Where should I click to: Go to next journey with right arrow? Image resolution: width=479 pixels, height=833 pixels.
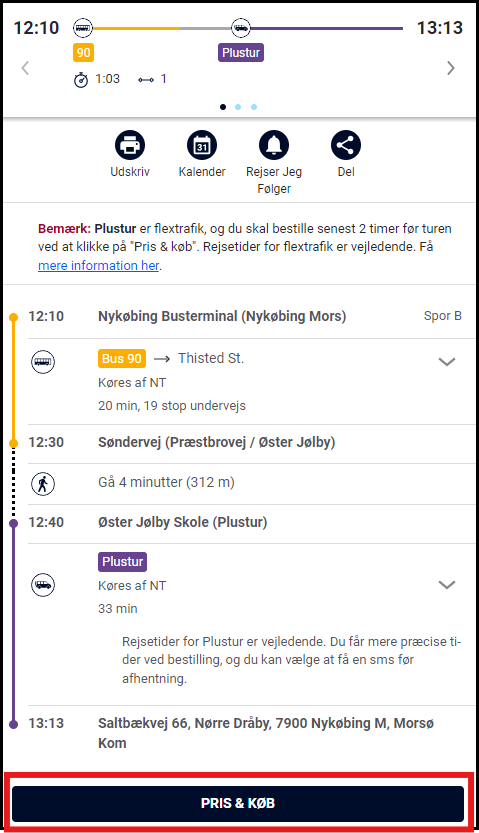(451, 68)
